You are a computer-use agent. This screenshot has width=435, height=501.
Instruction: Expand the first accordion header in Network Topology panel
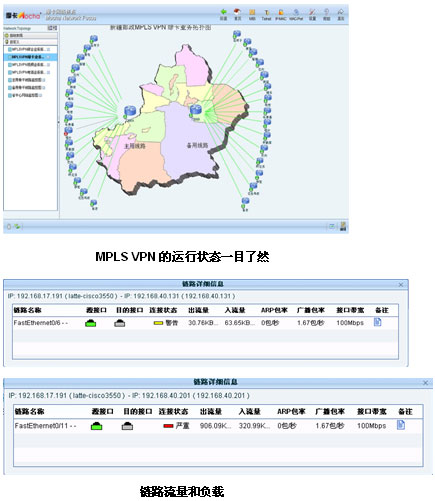tap(30, 35)
